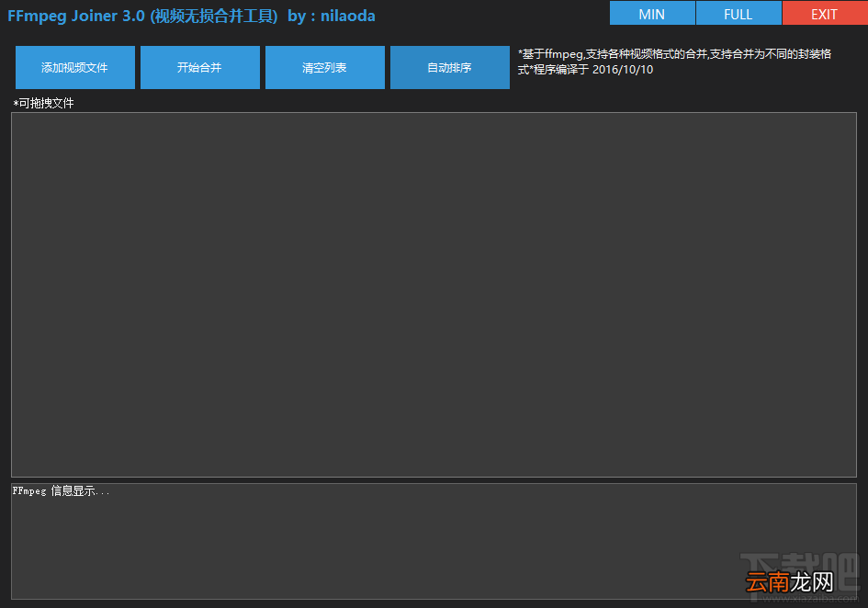Select the 自动排序 auto-sort button
Viewport: 868px width, 608px height.
(450, 68)
